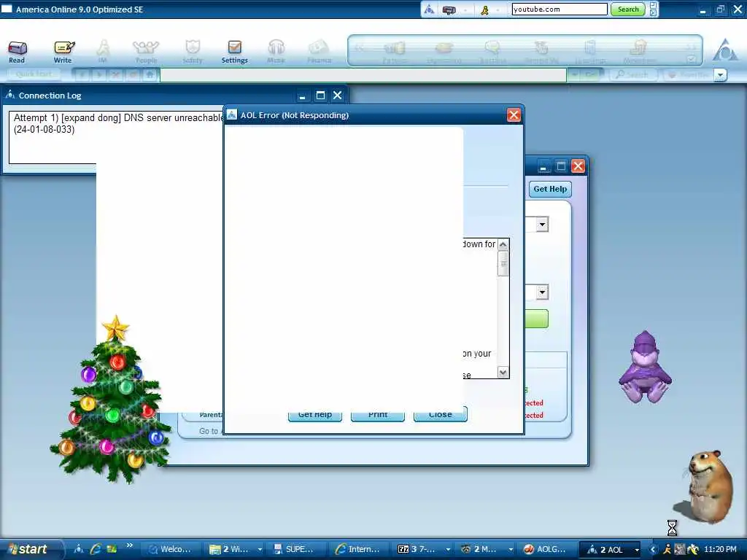This screenshot has height=560, width=747.
Task: Click the AOL triangle logo at toolbar's right
Action: coord(725,50)
